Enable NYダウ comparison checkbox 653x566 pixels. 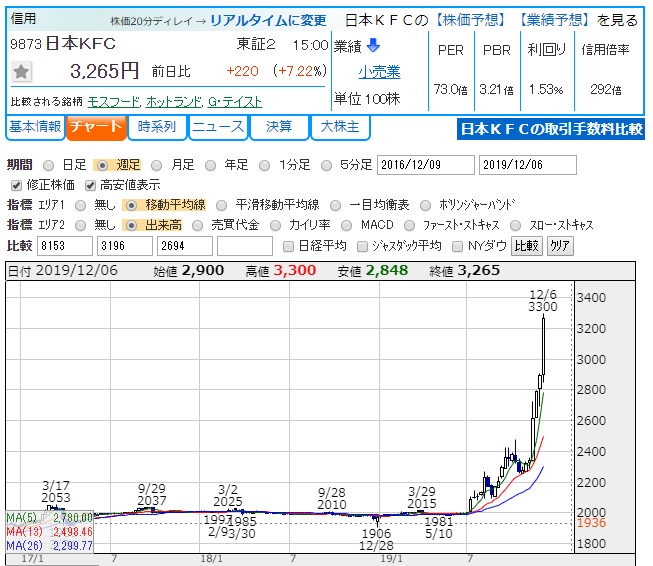click(457, 247)
